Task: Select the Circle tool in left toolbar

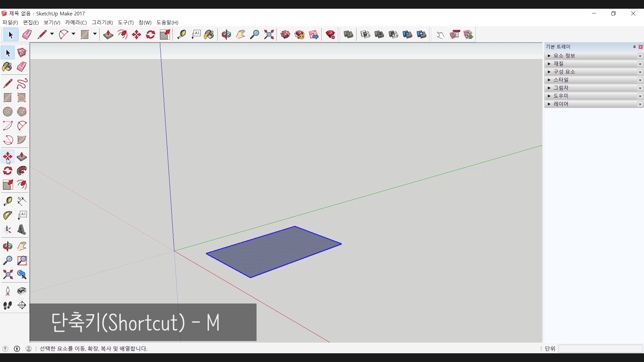Action: (8, 112)
